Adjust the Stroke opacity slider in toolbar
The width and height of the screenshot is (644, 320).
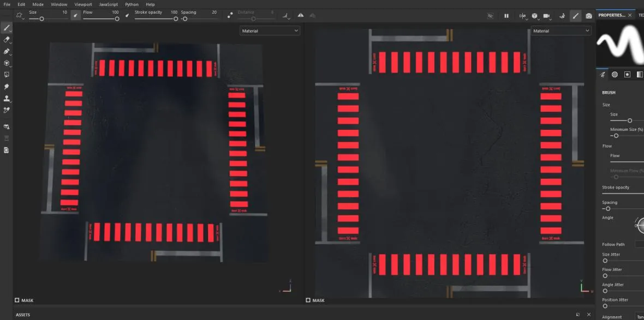coord(156,19)
